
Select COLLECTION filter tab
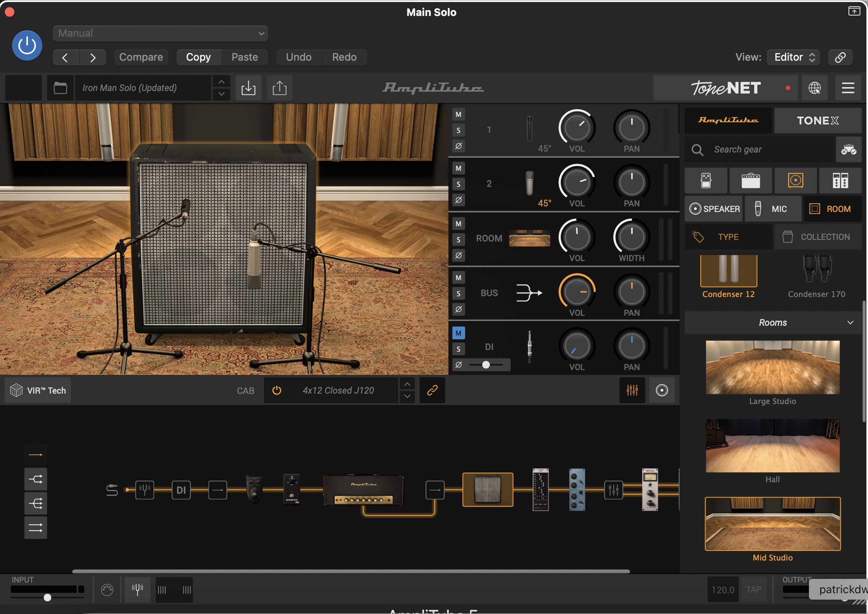coord(818,237)
